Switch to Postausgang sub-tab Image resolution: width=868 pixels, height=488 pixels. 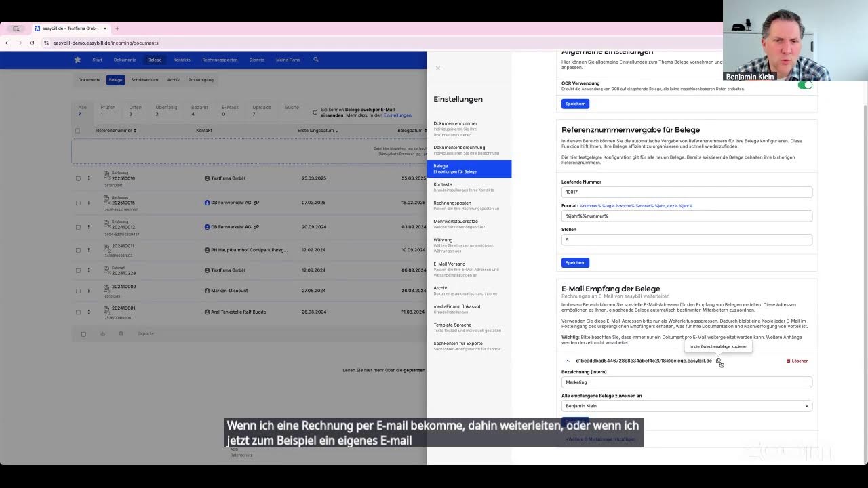(201, 80)
